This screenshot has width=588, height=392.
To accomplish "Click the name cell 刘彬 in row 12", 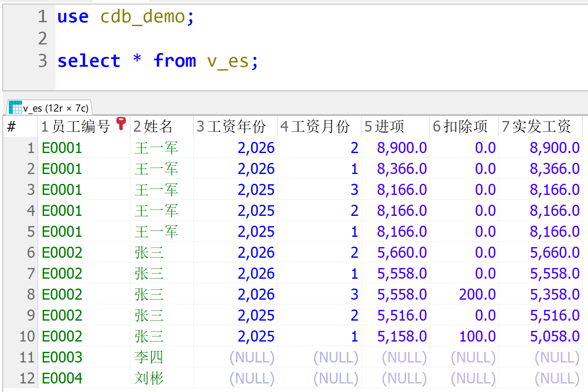I will 148,378.
